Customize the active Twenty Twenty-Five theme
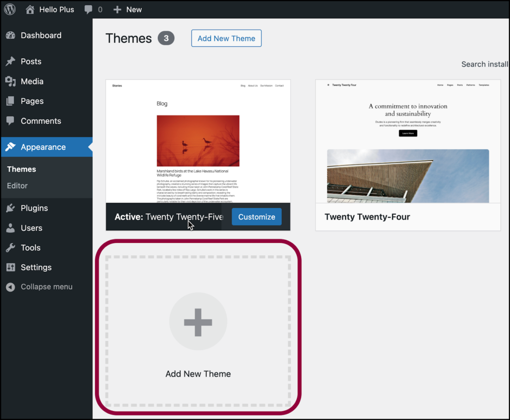Screen dimensions: 510x420 pos(256,217)
